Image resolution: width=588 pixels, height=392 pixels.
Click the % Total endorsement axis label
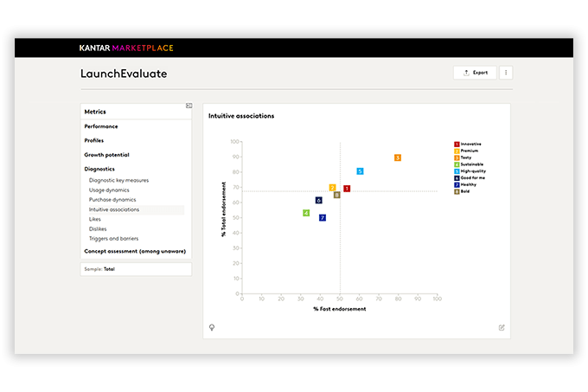coord(224,209)
